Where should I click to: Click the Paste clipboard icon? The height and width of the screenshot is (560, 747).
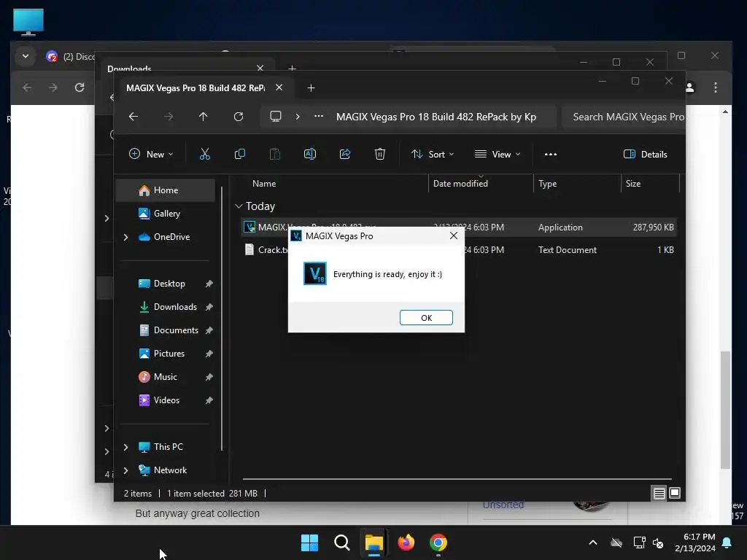[275, 154]
